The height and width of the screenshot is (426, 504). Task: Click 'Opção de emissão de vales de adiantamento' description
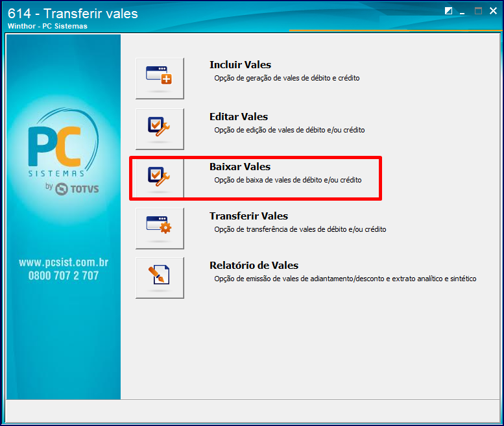(345, 279)
